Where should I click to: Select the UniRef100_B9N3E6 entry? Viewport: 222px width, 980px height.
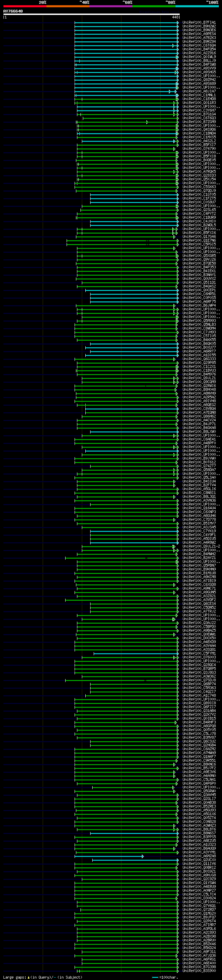tap(199, 31)
